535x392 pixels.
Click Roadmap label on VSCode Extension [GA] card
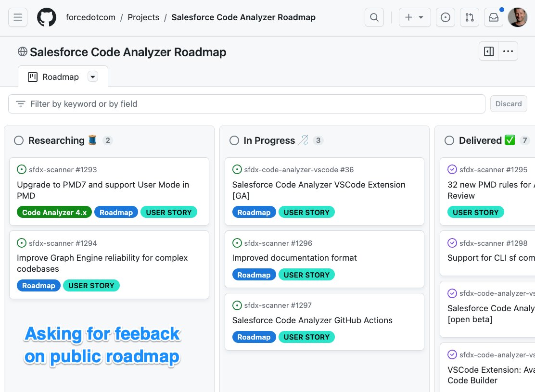click(x=254, y=212)
